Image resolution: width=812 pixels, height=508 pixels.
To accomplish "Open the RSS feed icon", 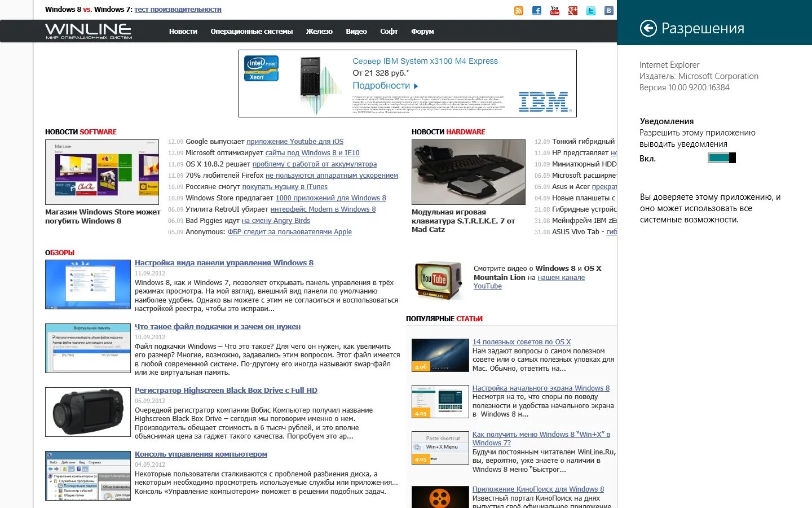I will (519, 11).
